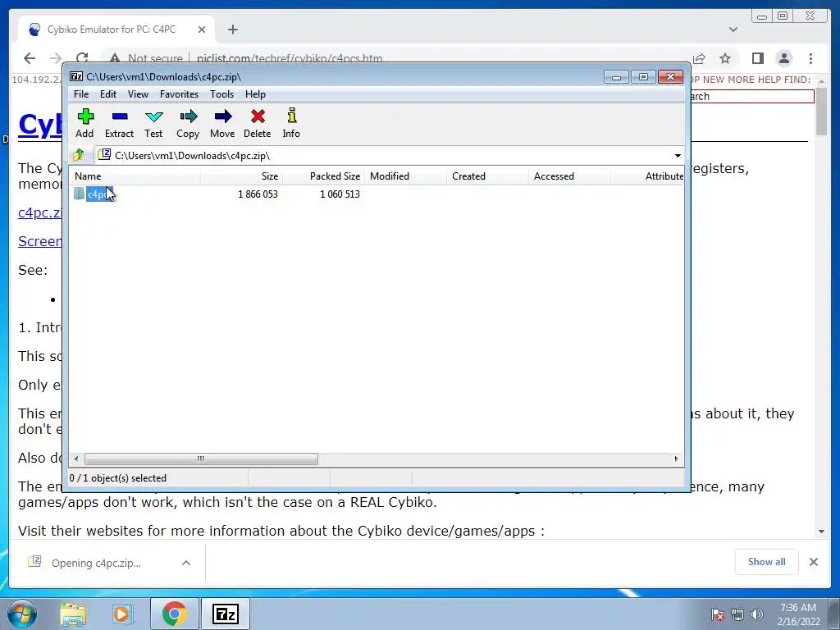Run the Test archive tool
The height and width of the screenshot is (630, 840).
(153, 123)
